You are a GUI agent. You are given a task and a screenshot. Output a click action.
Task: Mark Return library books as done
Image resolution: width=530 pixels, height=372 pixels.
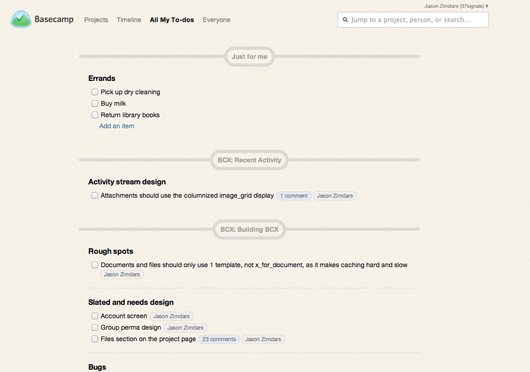pos(94,115)
